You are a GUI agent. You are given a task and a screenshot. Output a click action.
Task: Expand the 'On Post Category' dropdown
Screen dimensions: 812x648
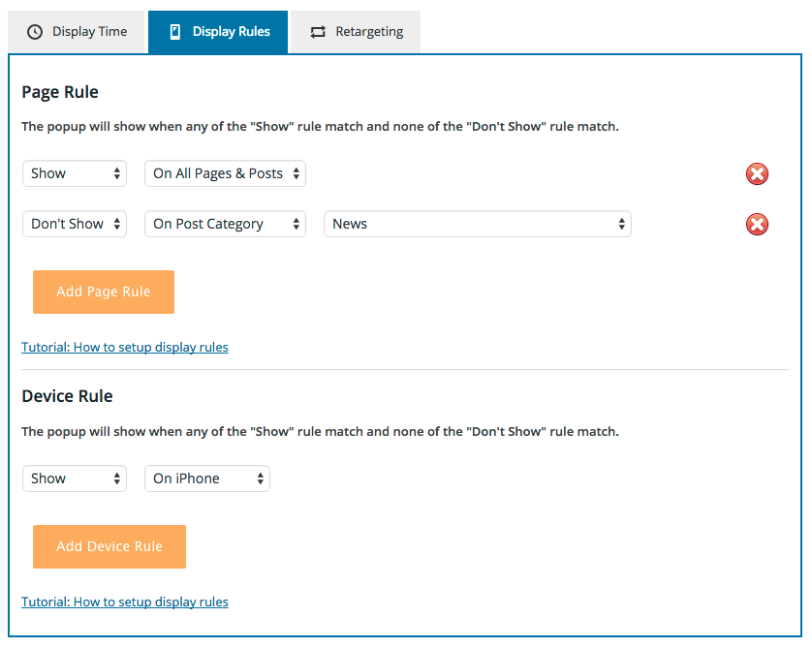pos(225,225)
